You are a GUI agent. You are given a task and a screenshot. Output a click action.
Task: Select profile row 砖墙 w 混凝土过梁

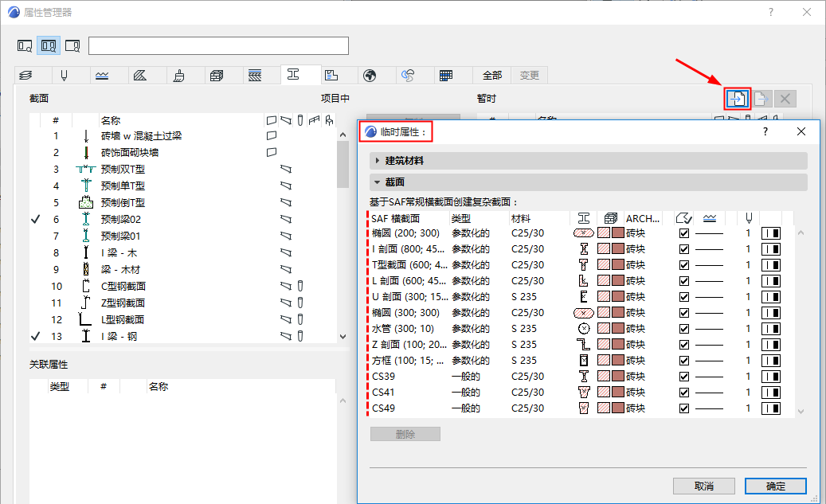click(183, 136)
